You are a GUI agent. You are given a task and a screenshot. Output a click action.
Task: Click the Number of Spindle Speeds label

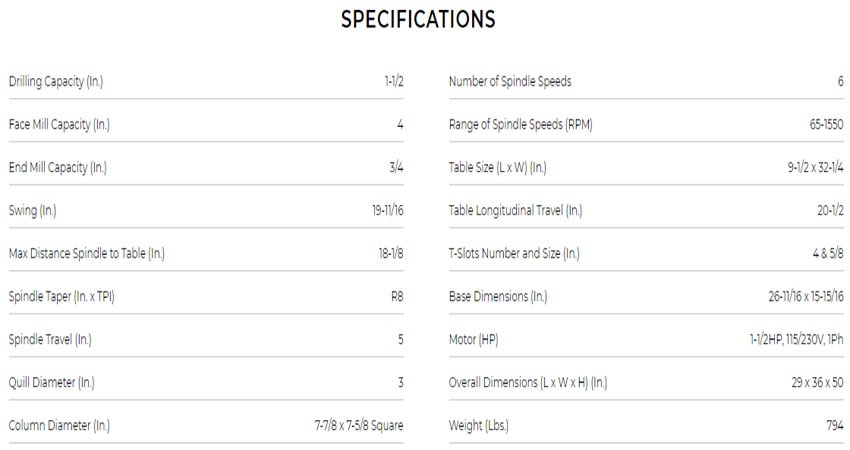(510, 82)
